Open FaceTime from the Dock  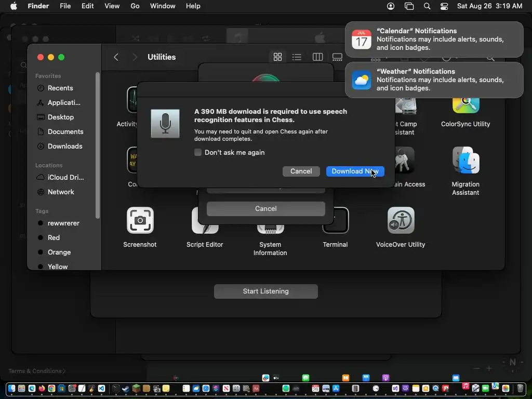486,388
